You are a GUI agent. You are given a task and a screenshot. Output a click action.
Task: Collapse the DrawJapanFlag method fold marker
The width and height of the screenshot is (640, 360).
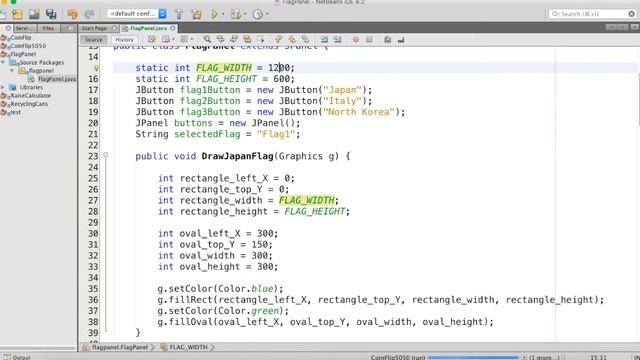click(x=106, y=155)
